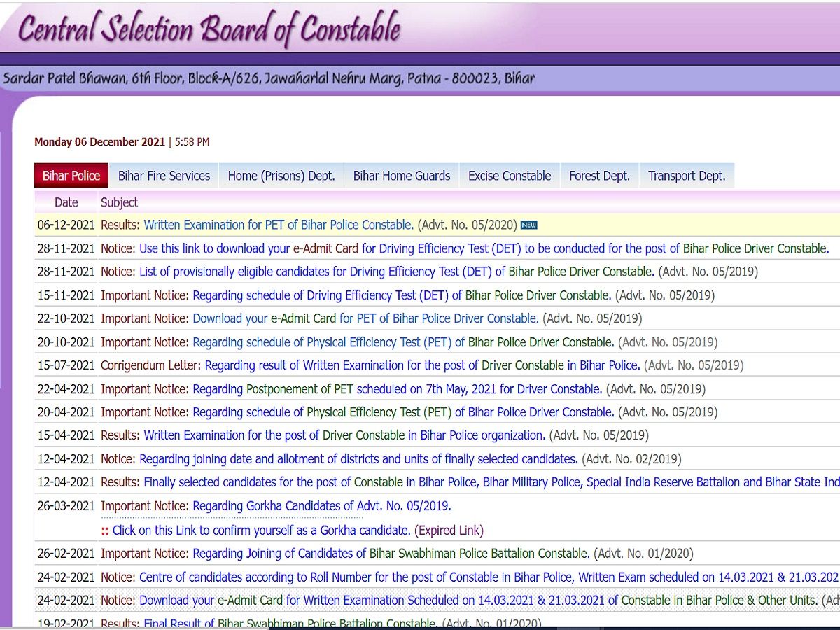The image size is (840, 630).
Task: Open the 20-04-2021 PET schedule notice link
Action: (403, 412)
